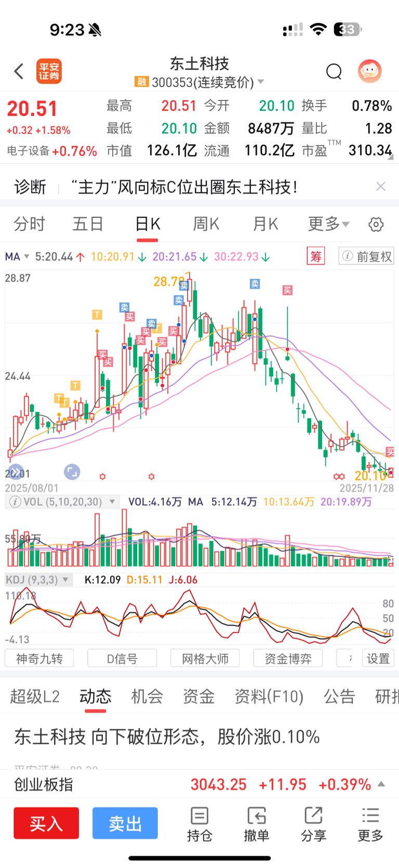Tap the first red event marker below chart
Viewport: 399px width, 868px height.
[102, 476]
